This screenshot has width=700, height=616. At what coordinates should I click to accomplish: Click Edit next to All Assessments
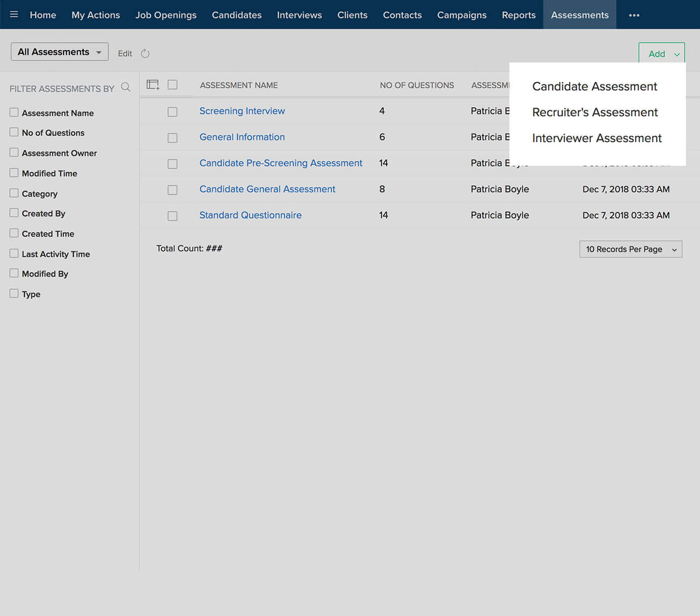click(x=124, y=53)
